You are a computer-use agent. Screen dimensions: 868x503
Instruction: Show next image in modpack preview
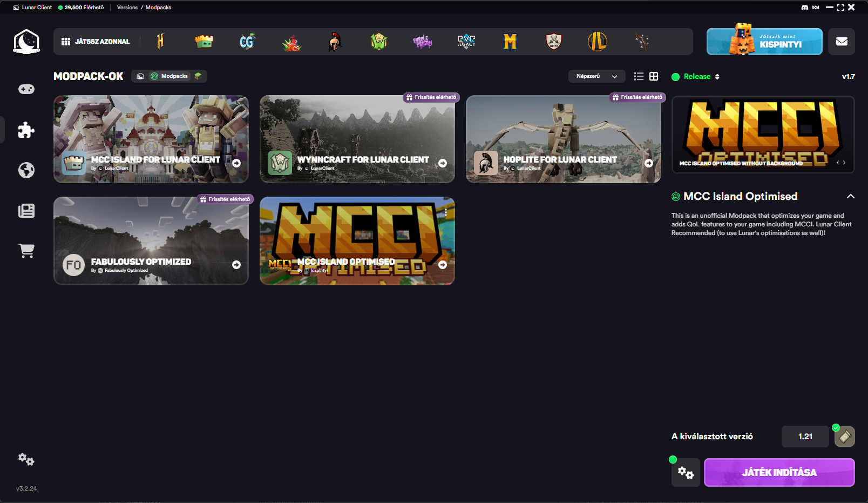click(x=844, y=163)
